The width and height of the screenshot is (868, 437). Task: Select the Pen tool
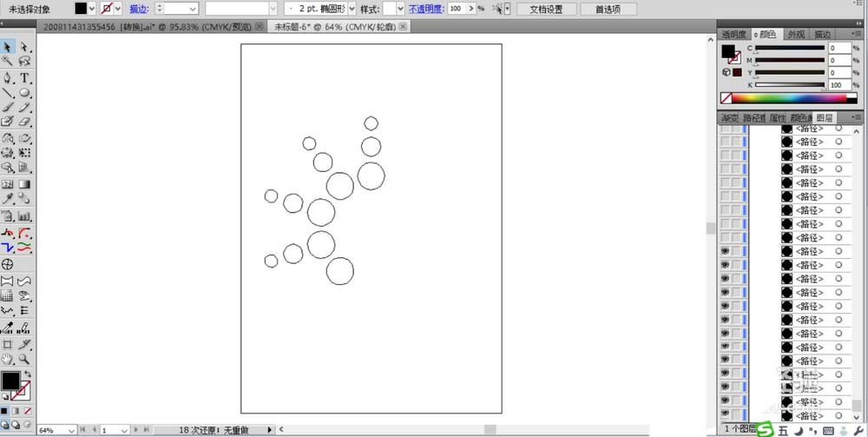8,78
